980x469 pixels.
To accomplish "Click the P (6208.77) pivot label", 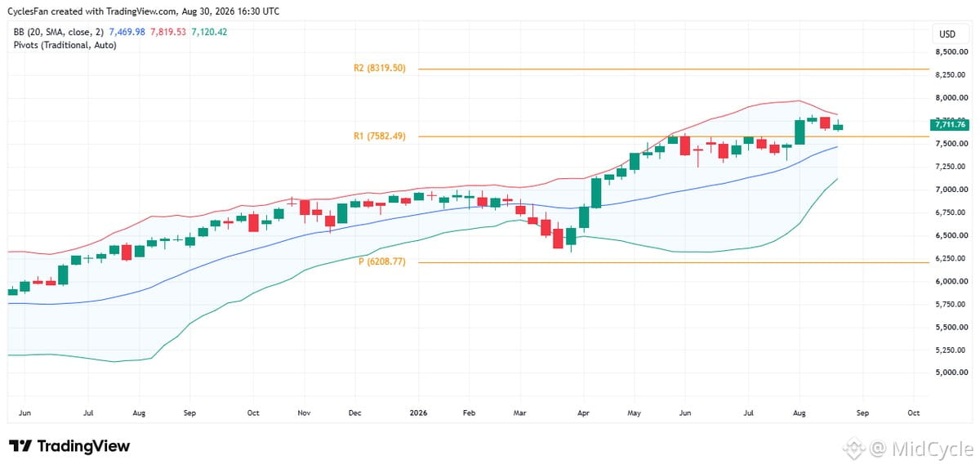I will pos(382,262).
